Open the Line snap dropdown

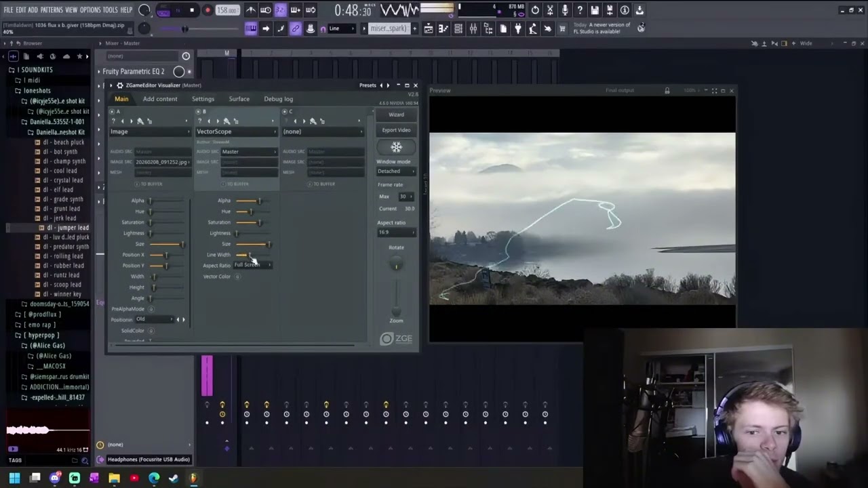click(x=342, y=28)
